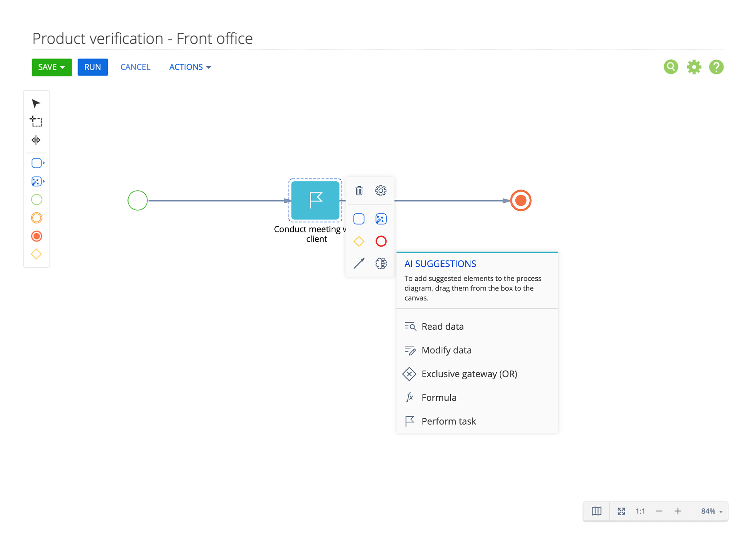Open AI suggestions via the brain icon
Screen dimensions: 756x548
[x=381, y=263]
